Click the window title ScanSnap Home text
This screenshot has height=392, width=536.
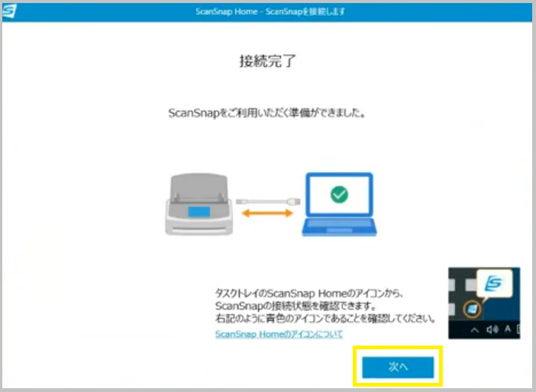[270, 11]
